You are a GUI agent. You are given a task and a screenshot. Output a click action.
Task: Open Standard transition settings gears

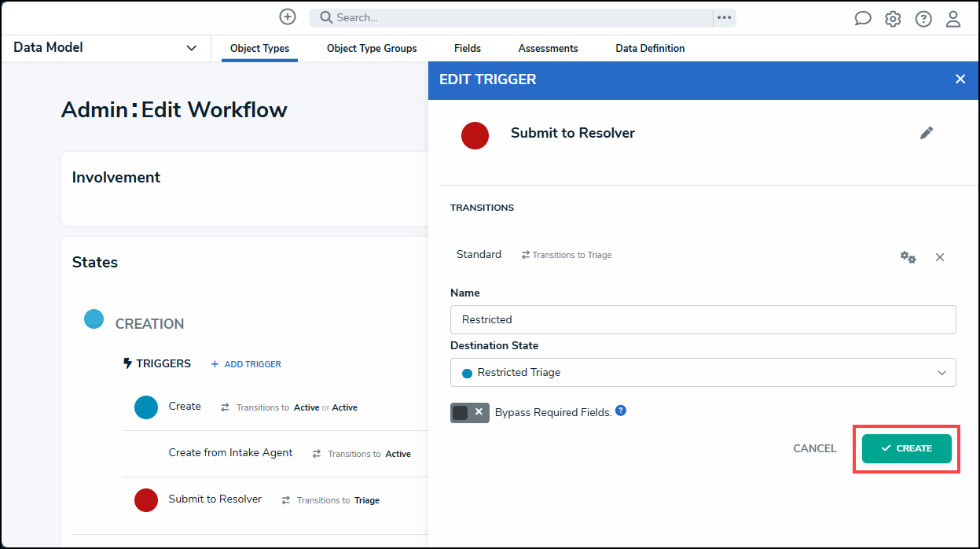tap(908, 257)
